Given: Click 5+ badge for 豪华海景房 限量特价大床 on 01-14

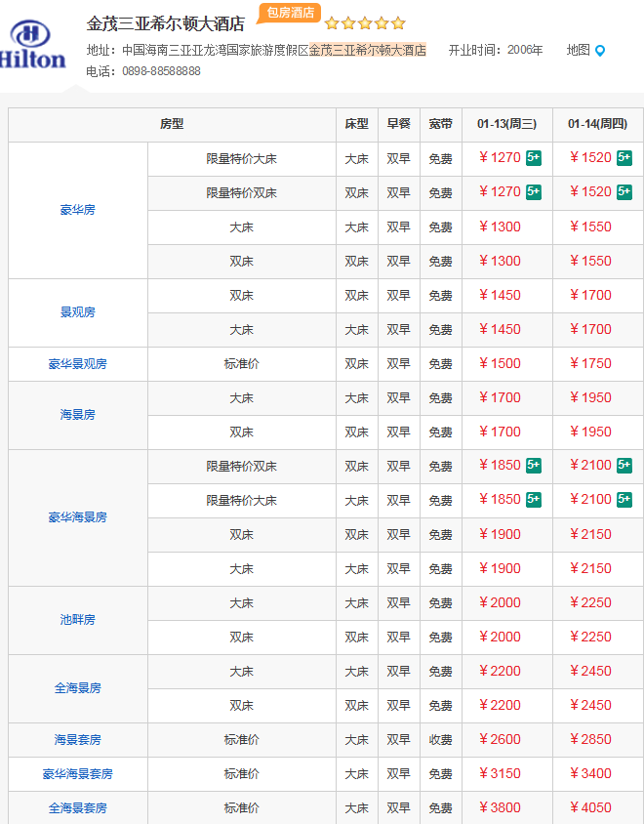Looking at the screenshot, I should [624, 500].
